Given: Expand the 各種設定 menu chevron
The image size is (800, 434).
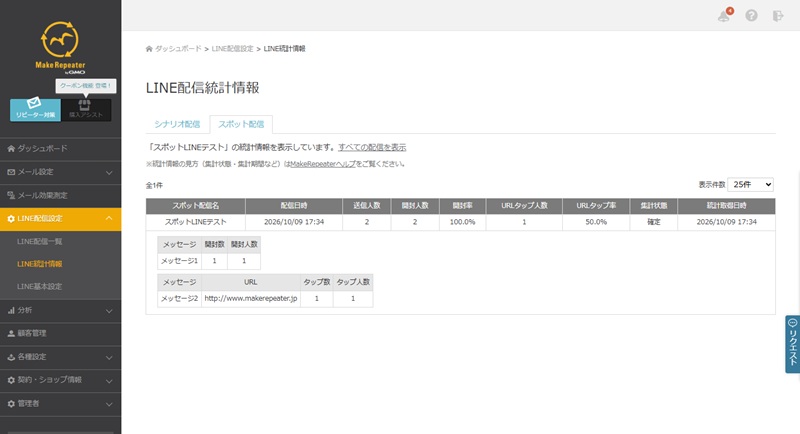Looking at the screenshot, I should point(109,358).
